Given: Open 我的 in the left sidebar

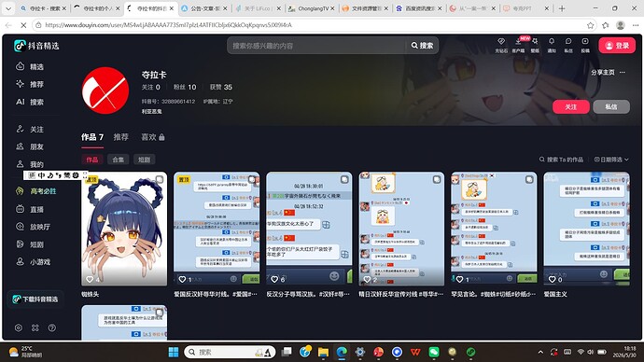Looking at the screenshot, I should [30, 164].
